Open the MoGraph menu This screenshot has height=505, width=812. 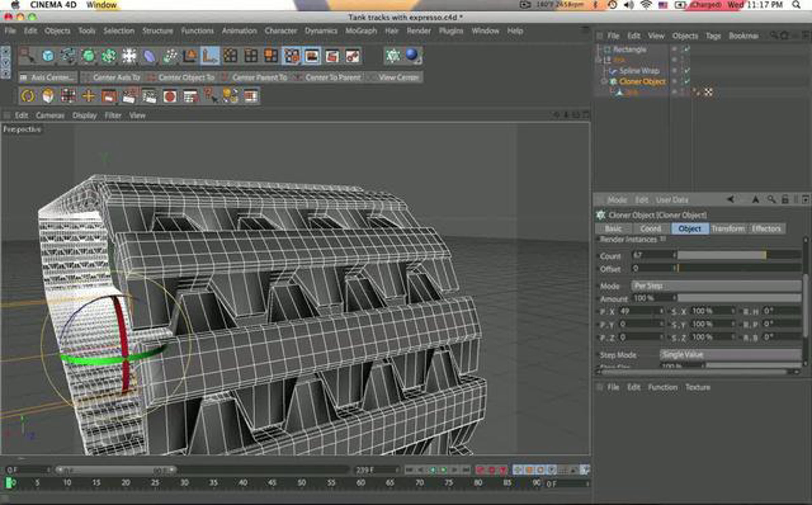[x=361, y=31]
